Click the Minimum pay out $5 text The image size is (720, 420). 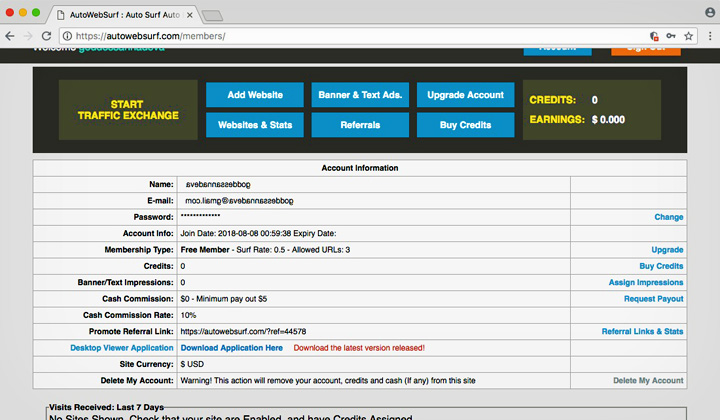coord(231,299)
